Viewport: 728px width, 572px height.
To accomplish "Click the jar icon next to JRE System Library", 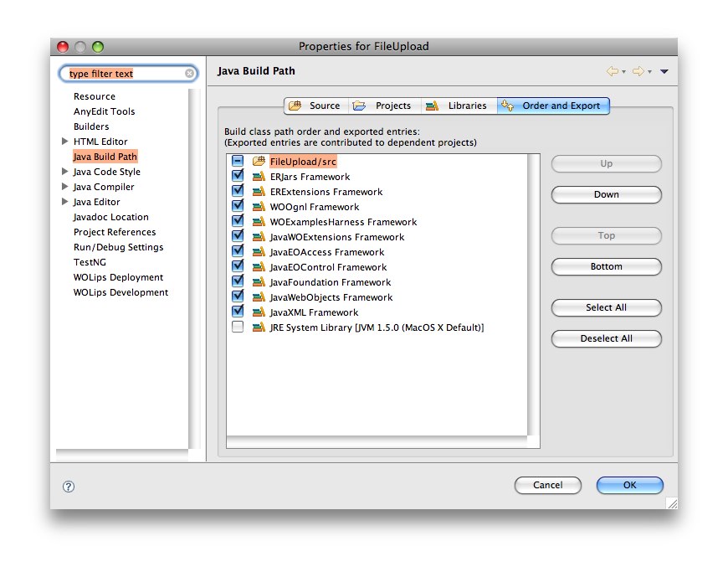I will (x=260, y=327).
